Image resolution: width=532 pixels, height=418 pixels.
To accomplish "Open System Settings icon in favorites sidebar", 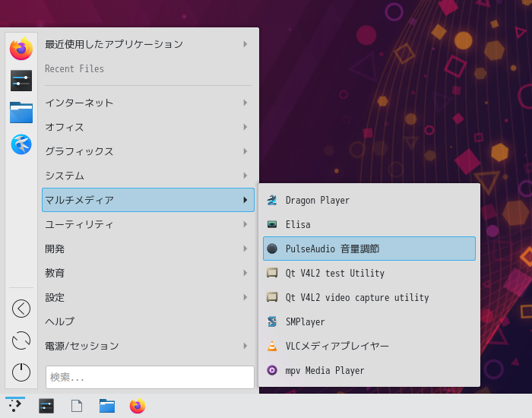I will (x=21, y=81).
